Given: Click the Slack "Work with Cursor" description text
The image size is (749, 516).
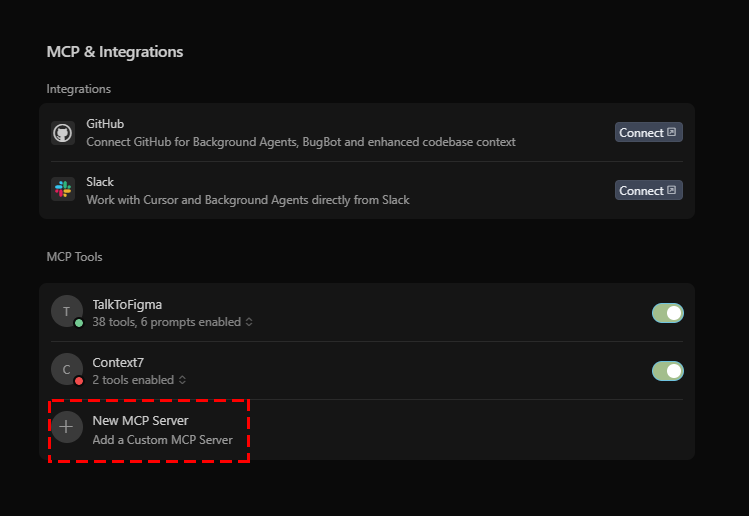Looking at the screenshot, I should click(x=248, y=200).
